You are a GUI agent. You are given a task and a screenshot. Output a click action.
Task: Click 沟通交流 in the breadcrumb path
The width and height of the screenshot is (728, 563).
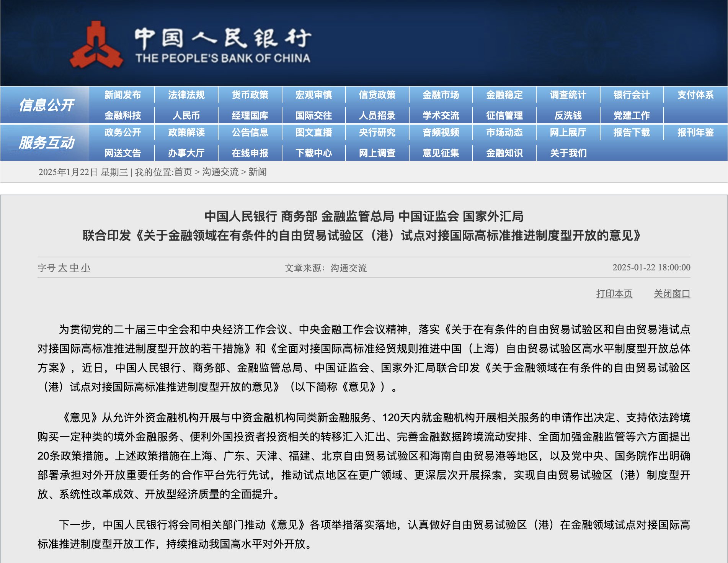pyautogui.click(x=220, y=172)
